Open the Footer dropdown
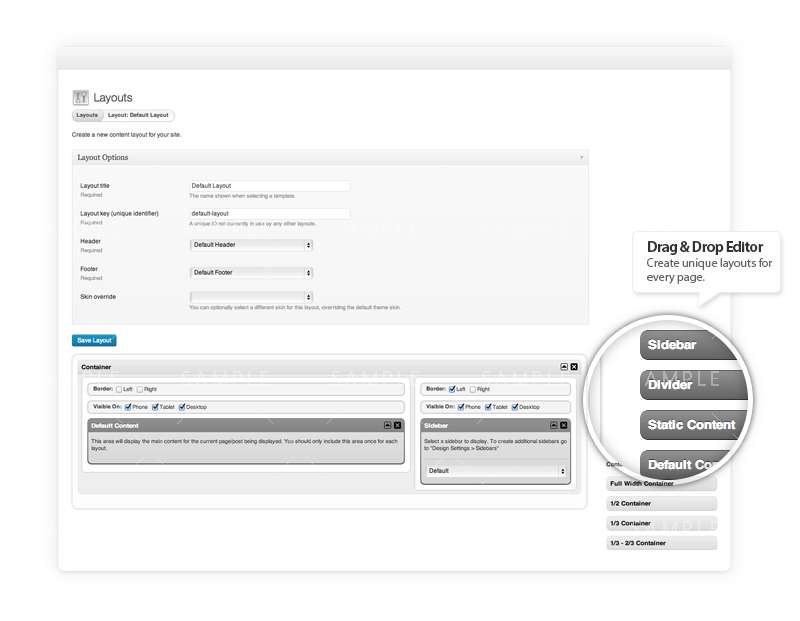Screen dimensions: 800x621 251,272
